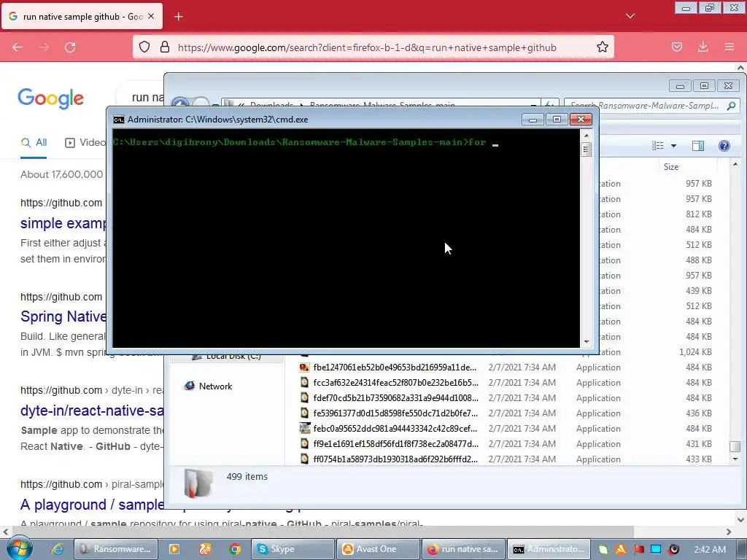The image size is (747, 560).
Task: Click inside the cmd console area
Action: [x=346, y=238]
